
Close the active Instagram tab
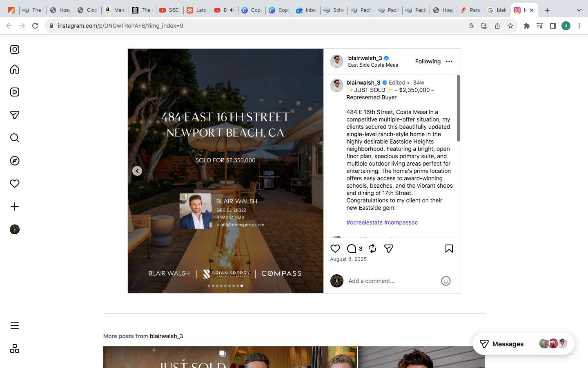[x=532, y=10]
